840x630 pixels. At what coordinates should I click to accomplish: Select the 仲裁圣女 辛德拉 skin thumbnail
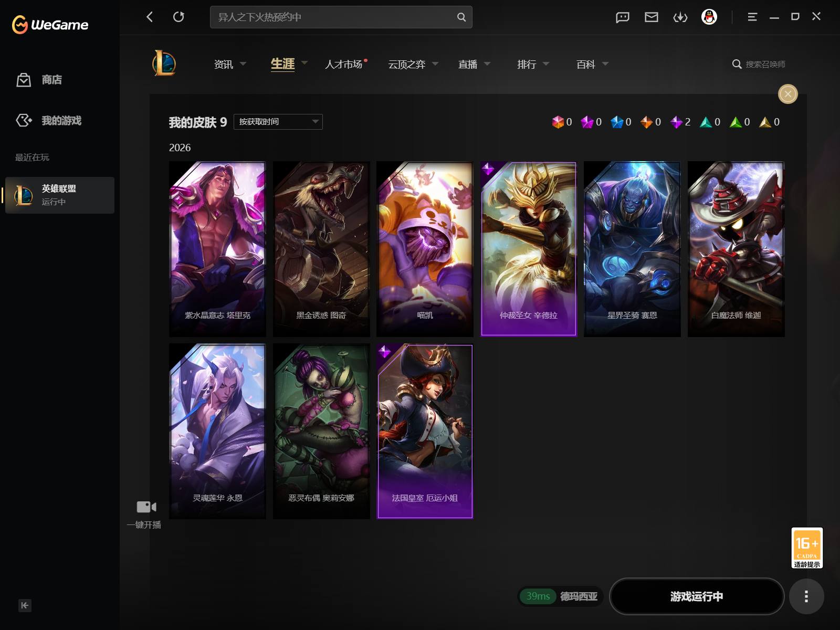[529, 249]
